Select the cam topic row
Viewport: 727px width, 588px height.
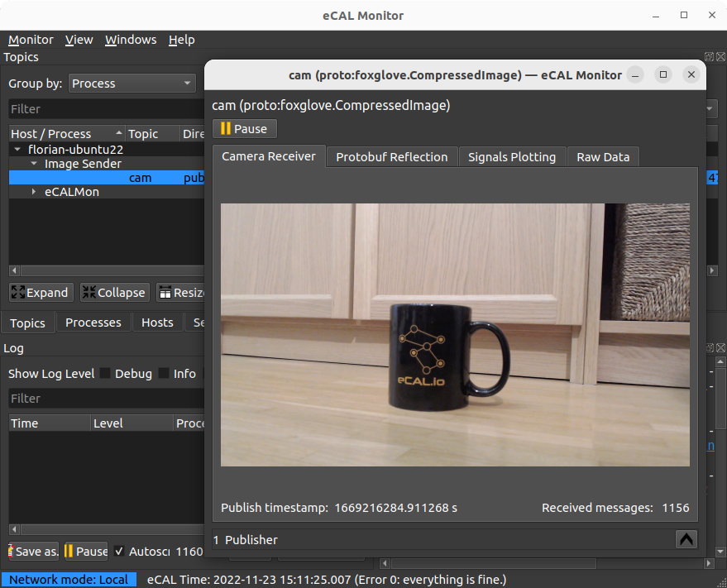click(x=106, y=178)
